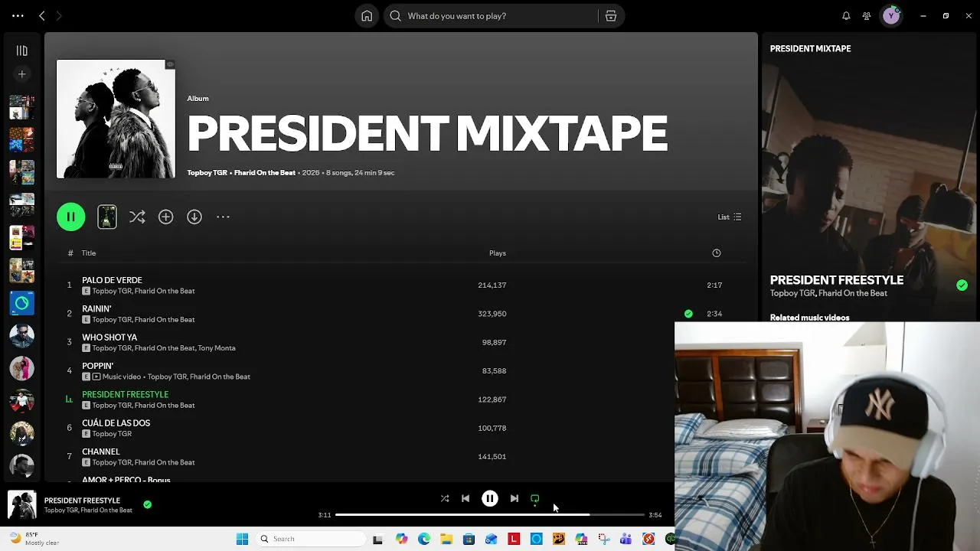Open PRESIDENT MIXTAPE header in right panel
The height and width of the screenshot is (551, 980).
click(x=810, y=48)
